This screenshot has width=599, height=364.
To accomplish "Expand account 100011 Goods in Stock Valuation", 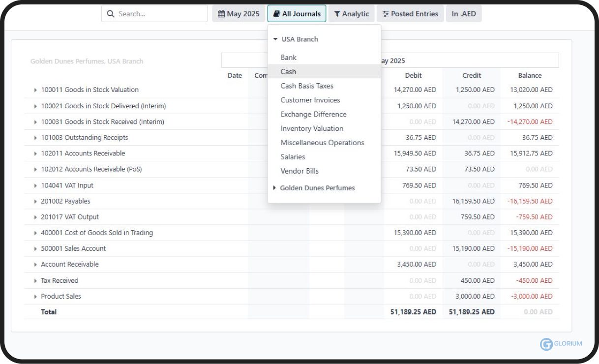I will [35, 90].
